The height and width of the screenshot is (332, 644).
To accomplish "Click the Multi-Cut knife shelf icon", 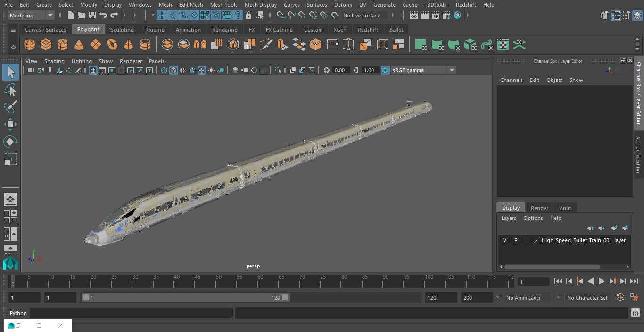I will pyautogui.click(x=266, y=45).
